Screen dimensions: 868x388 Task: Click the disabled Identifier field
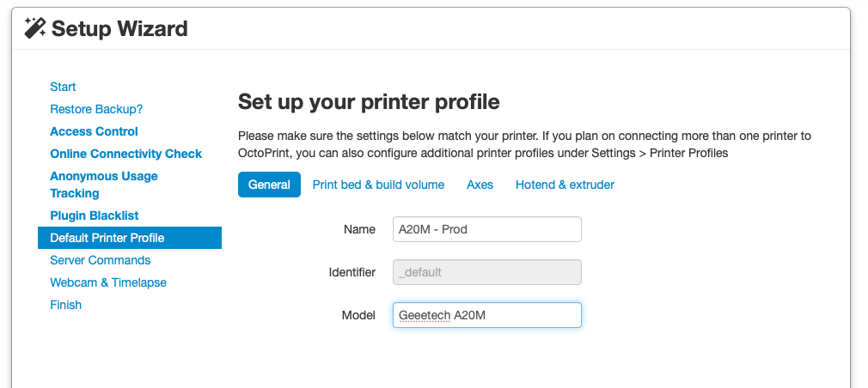(x=486, y=272)
